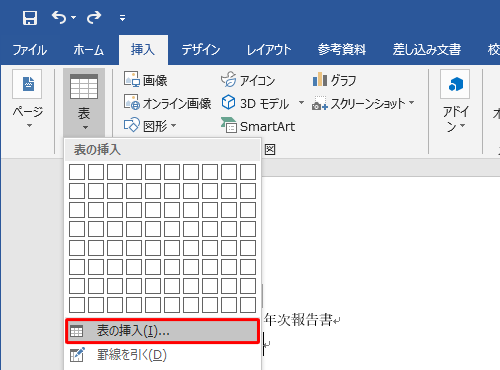The image size is (500, 370).
Task: Click the 画像 label text
Action: click(155, 80)
